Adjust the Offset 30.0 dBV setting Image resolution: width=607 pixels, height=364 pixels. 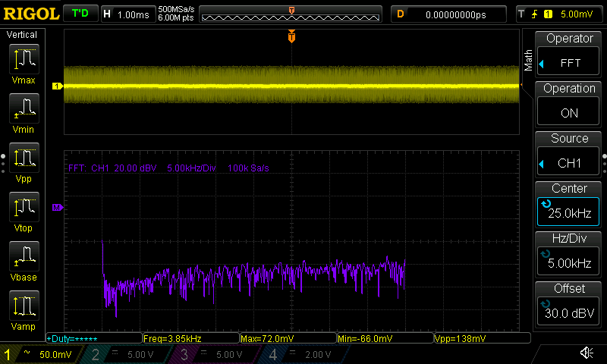pyautogui.click(x=568, y=312)
